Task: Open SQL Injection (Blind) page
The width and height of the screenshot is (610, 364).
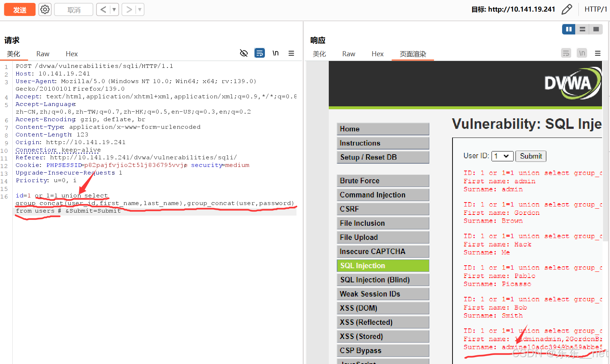Action: [x=383, y=280]
